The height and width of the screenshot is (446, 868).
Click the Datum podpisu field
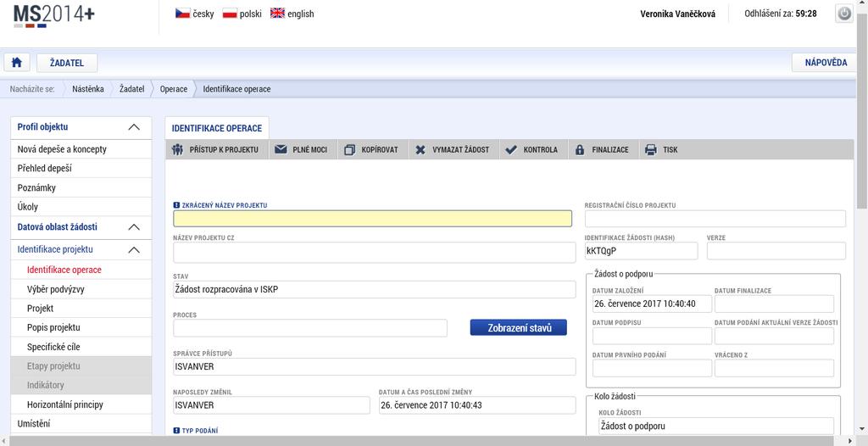[x=652, y=336]
